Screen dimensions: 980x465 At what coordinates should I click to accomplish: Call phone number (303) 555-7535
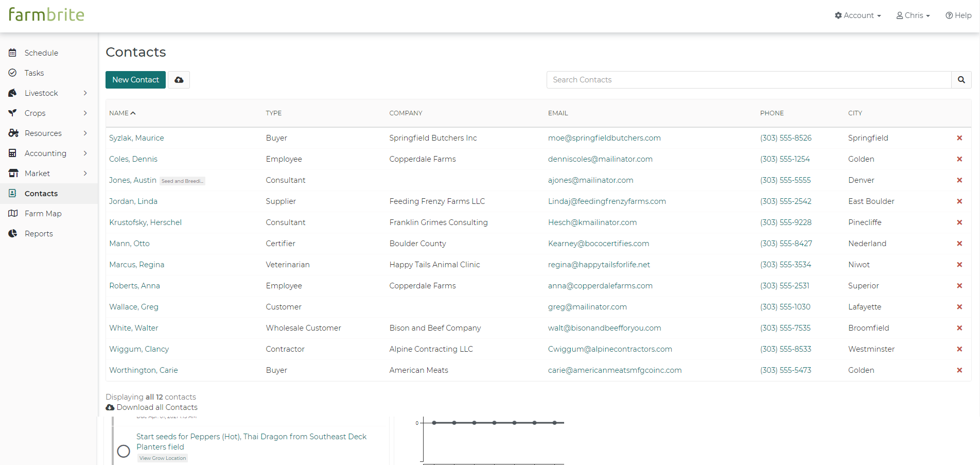coord(785,328)
